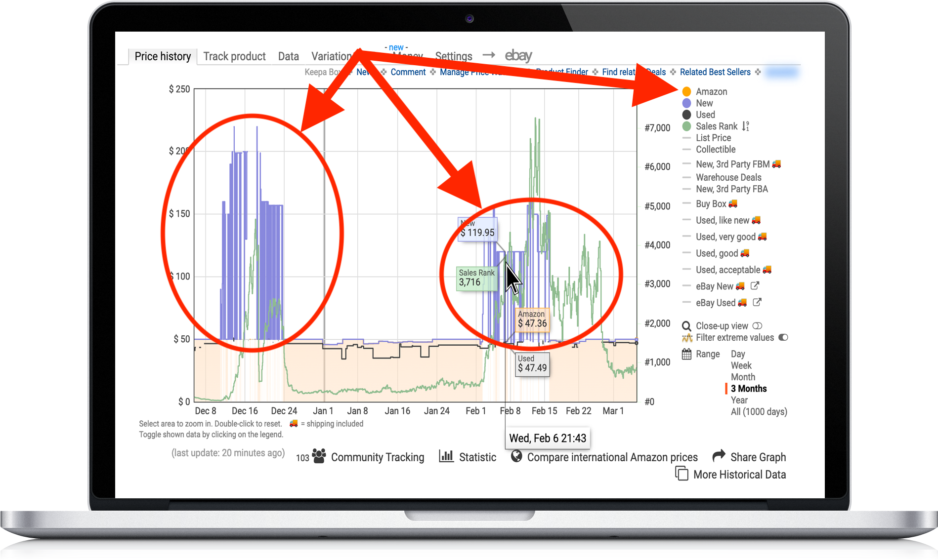This screenshot has height=560, width=938.
Task: Open Community Tracking
Action: (378, 457)
